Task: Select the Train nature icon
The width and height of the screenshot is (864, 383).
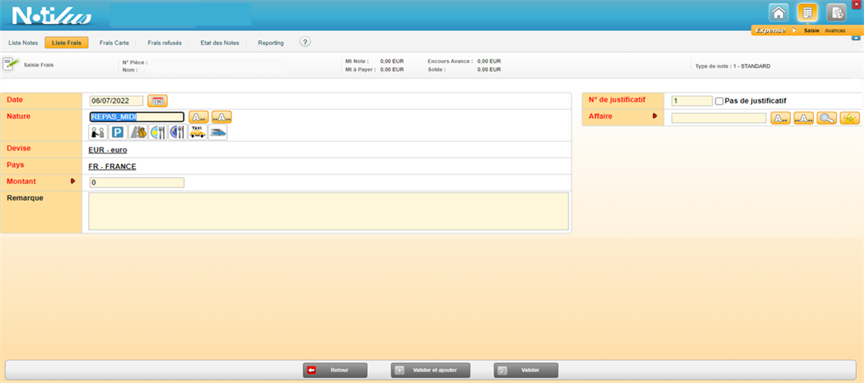Action: [x=218, y=132]
